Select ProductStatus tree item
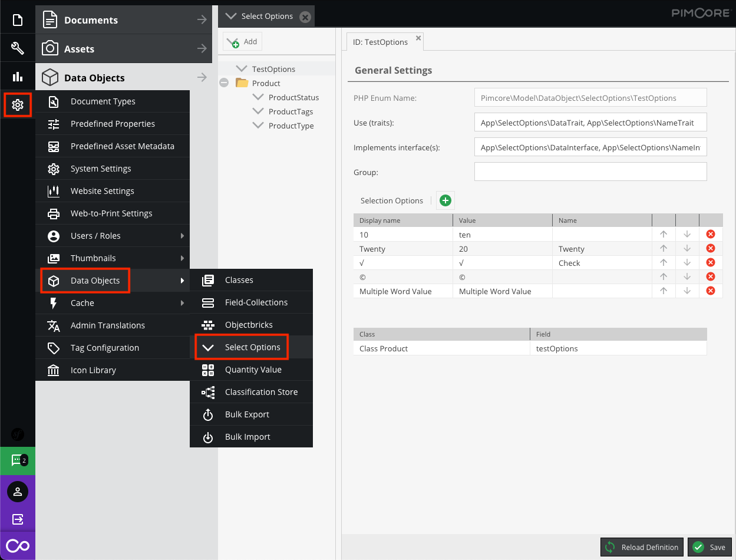This screenshot has height=560, width=736. tap(293, 97)
